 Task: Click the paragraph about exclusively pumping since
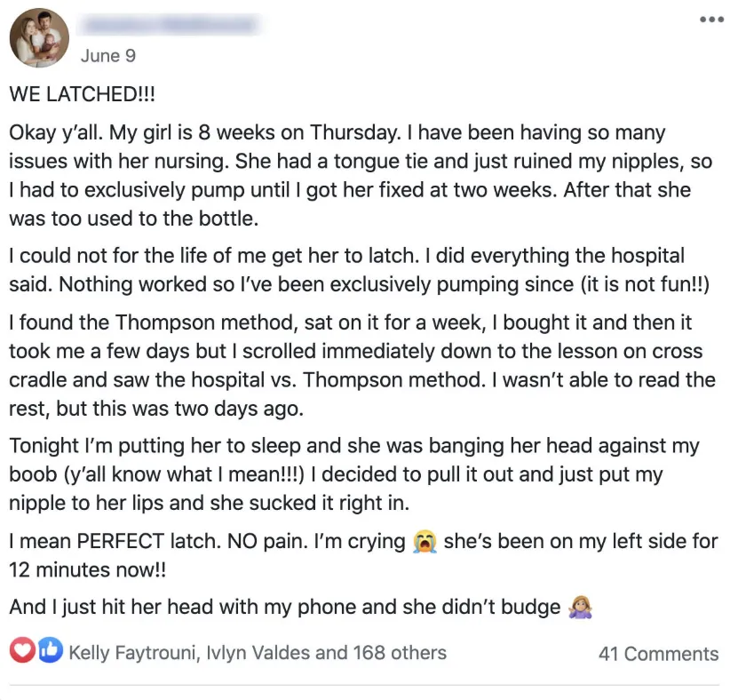(359, 270)
